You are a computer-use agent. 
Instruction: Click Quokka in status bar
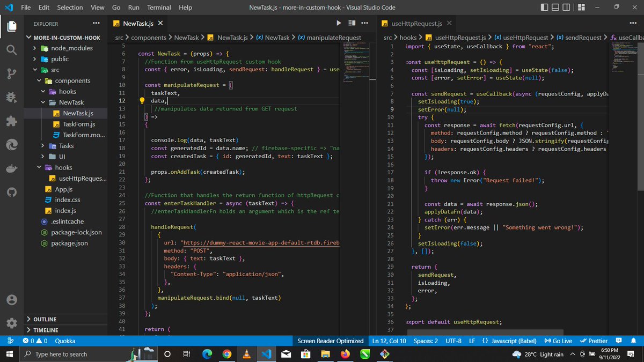[65, 341]
